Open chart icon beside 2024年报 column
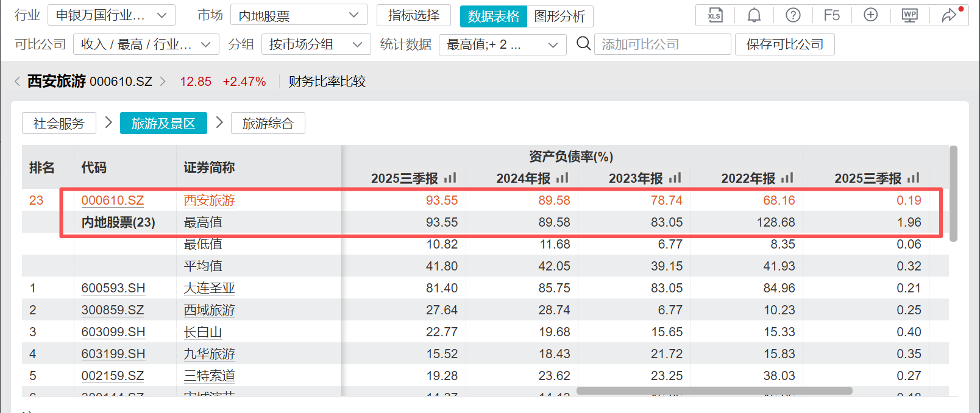The width and height of the screenshot is (980, 413). point(563,178)
